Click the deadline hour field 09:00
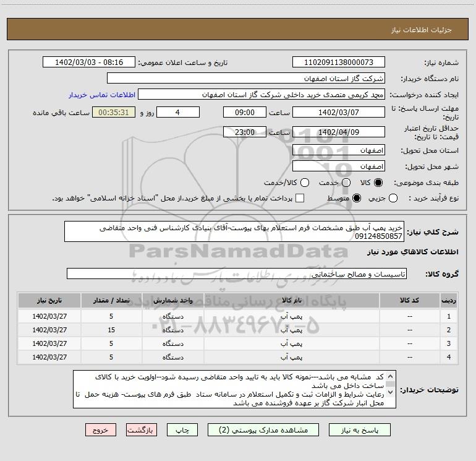Screen dimensions: 476x461 (245, 112)
